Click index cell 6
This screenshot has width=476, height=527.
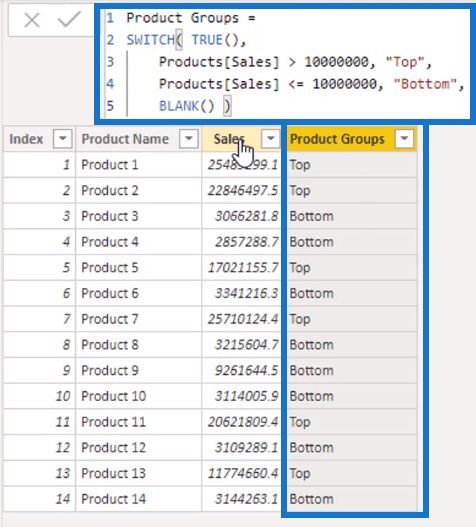click(x=39, y=293)
